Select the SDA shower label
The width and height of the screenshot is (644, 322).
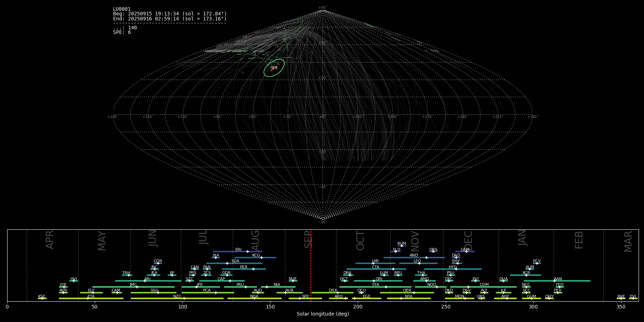pyautogui.click(x=235, y=261)
